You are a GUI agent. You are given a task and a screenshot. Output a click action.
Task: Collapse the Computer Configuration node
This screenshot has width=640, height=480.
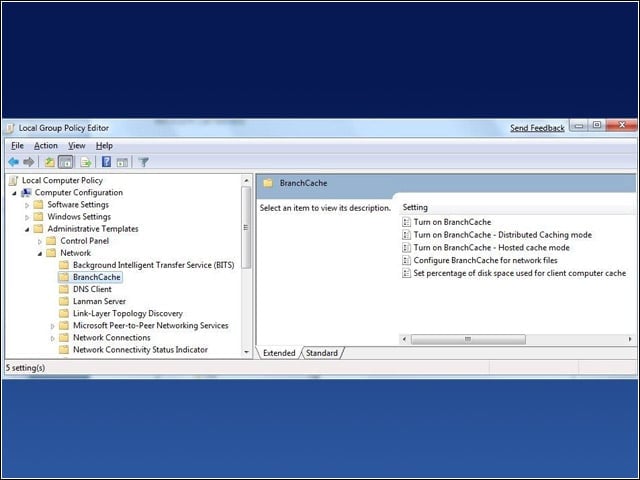point(14,193)
